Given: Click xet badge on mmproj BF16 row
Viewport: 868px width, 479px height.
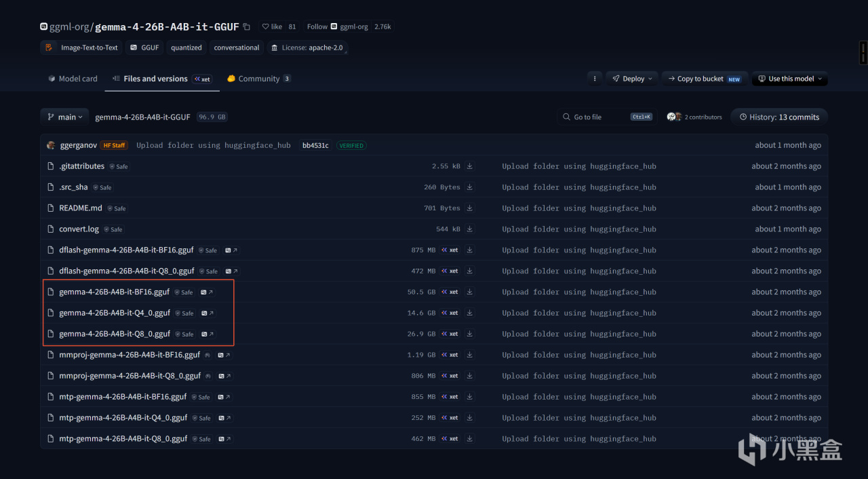Looking at the screenshot, I should point(450,355).
